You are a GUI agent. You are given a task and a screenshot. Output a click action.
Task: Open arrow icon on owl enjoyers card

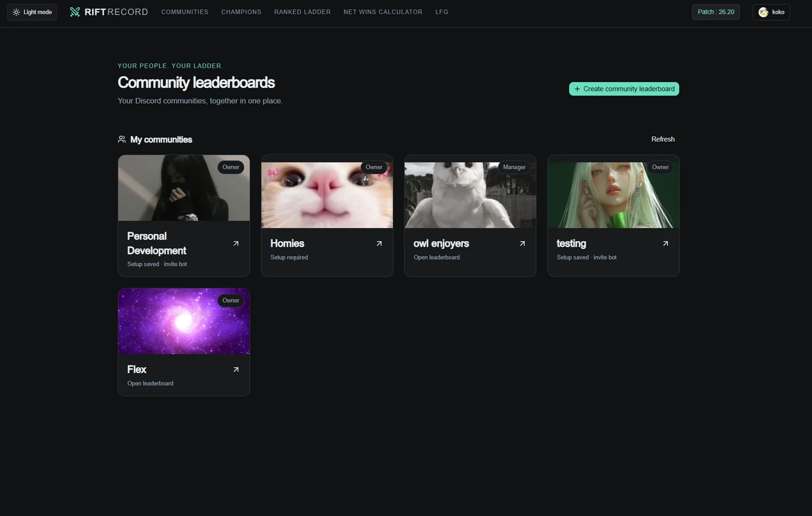[522, 244]
